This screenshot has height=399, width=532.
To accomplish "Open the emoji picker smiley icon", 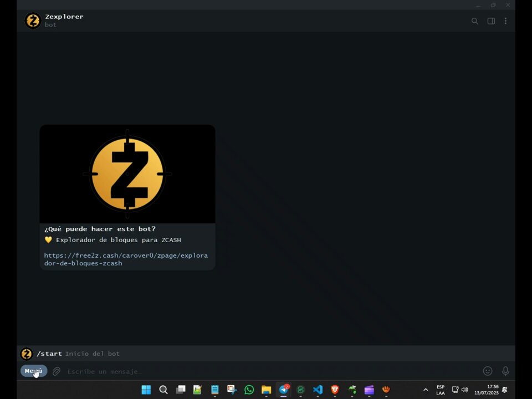I will point(488,371).
